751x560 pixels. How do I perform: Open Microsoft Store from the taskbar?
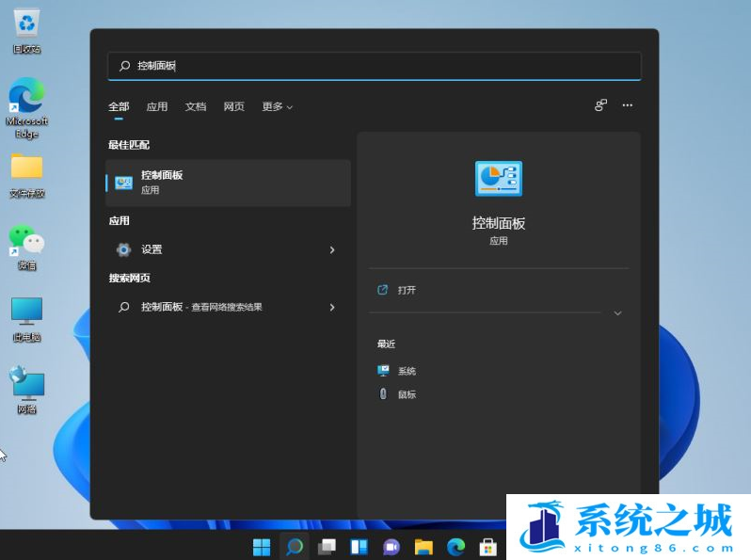click(x=487, y=547)
